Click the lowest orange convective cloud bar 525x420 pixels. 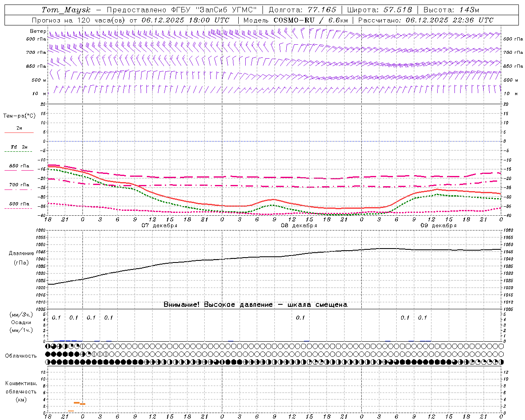tap(71, 411)
